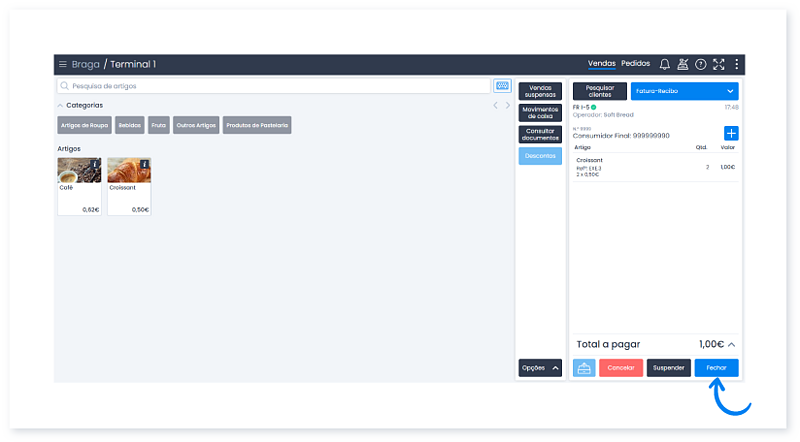Enter fullscreen mode with the expand icon
Image resolution: width=800 pixels, height=442 pixels.
[718, 64]
